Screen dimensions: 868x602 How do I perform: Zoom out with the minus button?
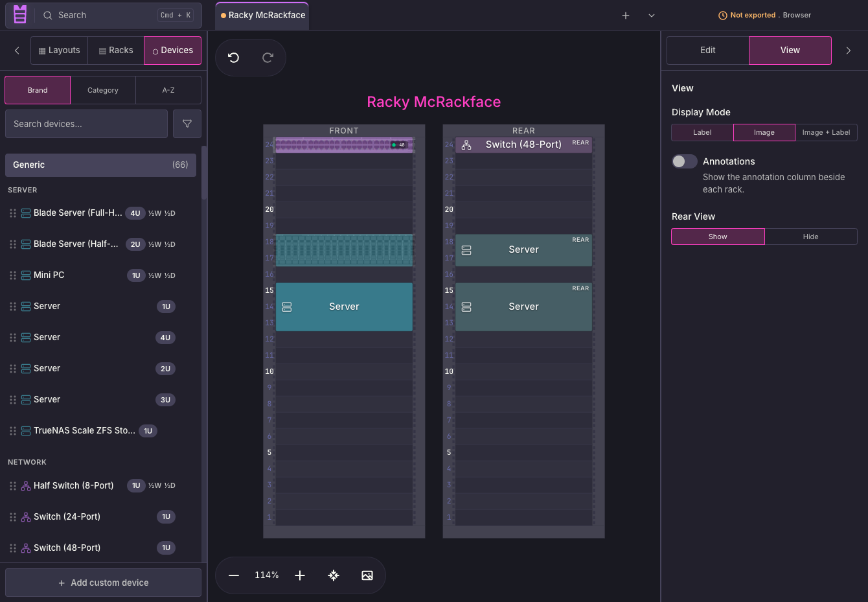tap(234, 575)
